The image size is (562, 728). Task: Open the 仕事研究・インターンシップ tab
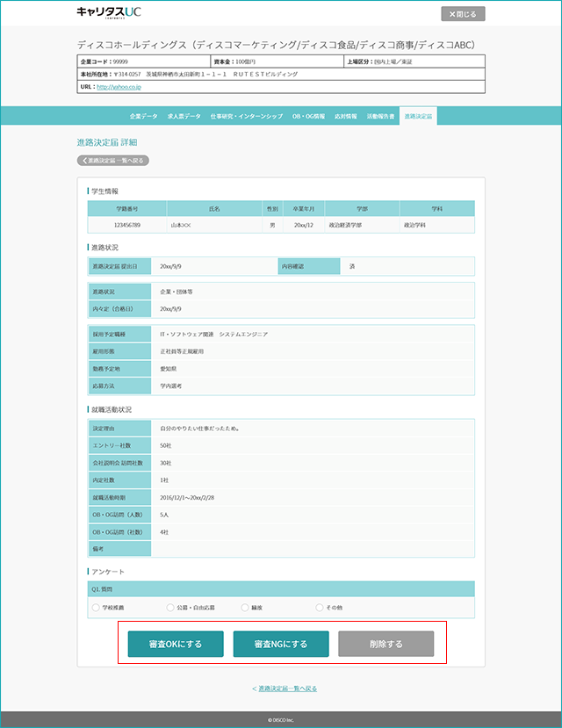[247, 116]
